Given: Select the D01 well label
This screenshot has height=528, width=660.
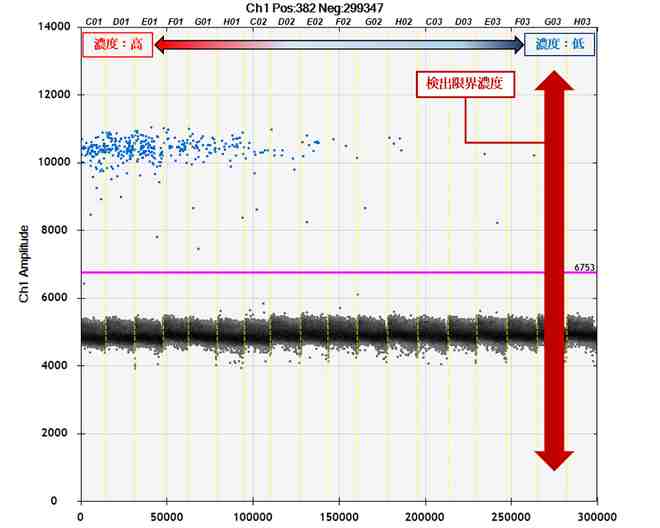Looking at the screenshot, I should click(x=121, y=21).
